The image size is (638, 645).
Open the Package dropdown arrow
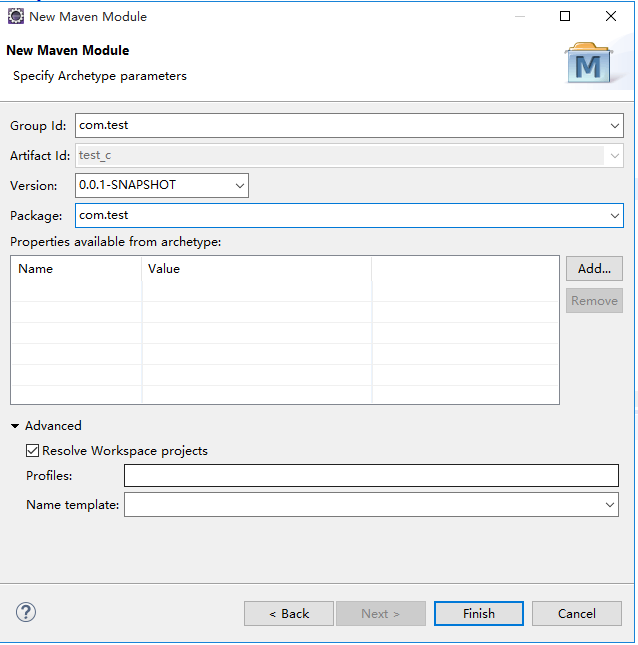click(615, 216)
